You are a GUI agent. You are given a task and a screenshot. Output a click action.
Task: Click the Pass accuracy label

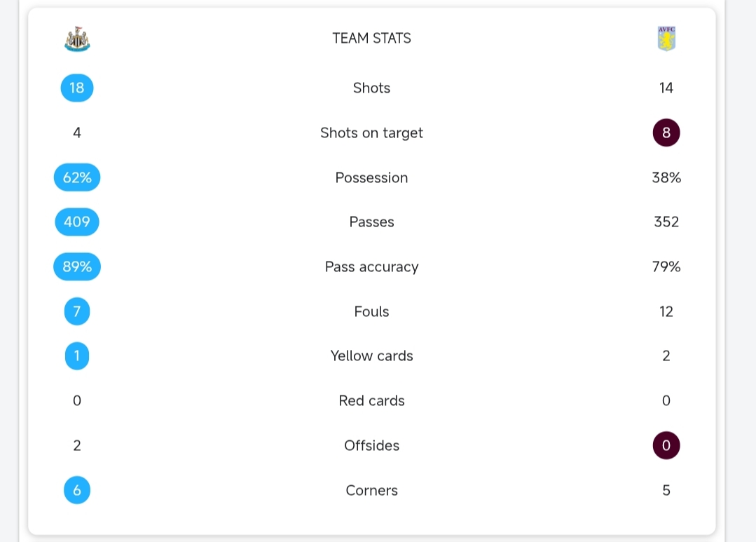(x=371, y=266)
